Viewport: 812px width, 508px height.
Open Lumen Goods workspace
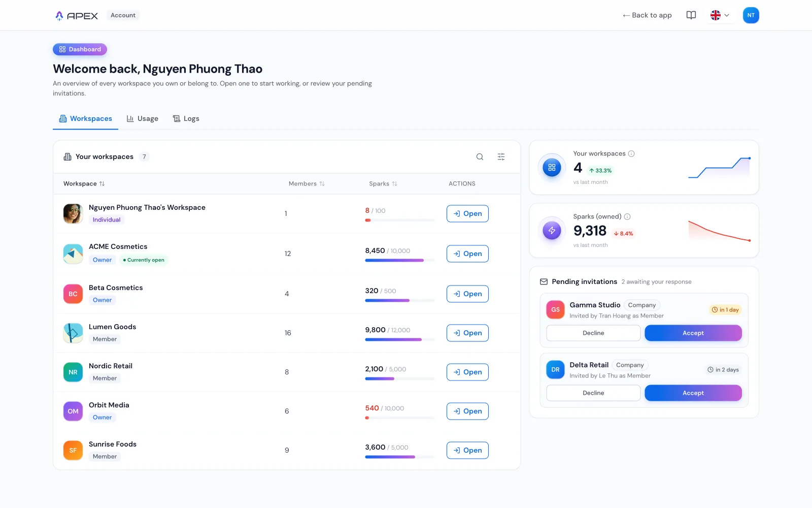[467, 333]
